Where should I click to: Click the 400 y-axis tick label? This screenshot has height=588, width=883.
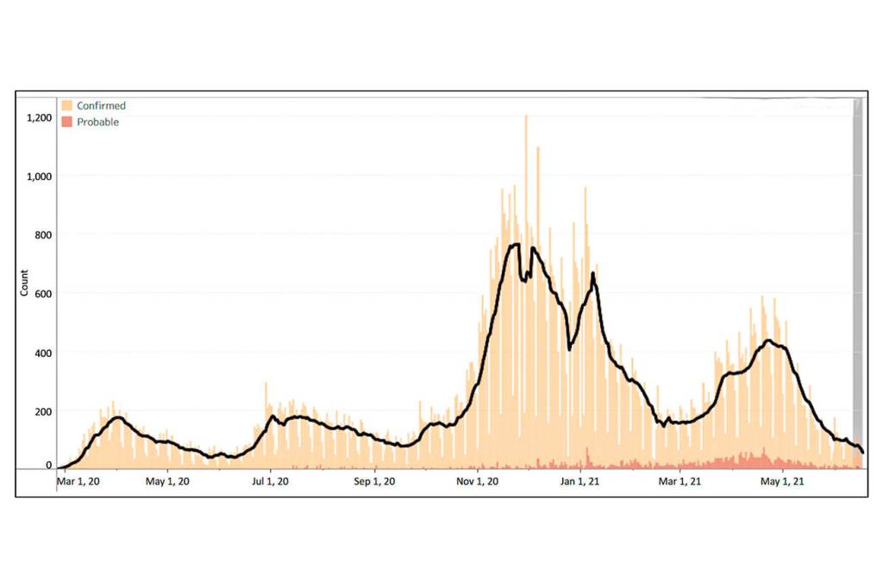point(42,352)
